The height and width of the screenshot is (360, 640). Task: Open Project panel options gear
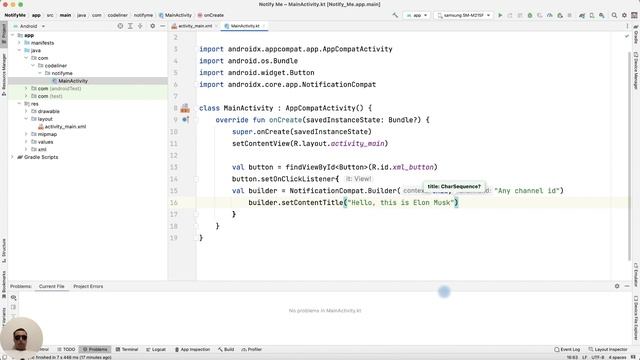click(152, 26)
